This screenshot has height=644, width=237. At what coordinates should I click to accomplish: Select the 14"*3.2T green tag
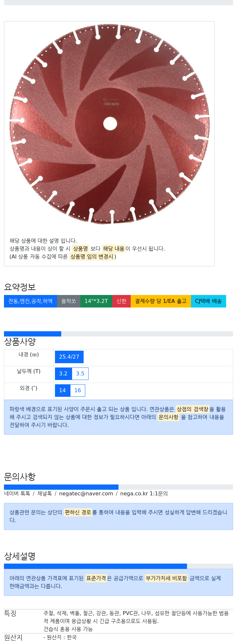coord(96,301)
